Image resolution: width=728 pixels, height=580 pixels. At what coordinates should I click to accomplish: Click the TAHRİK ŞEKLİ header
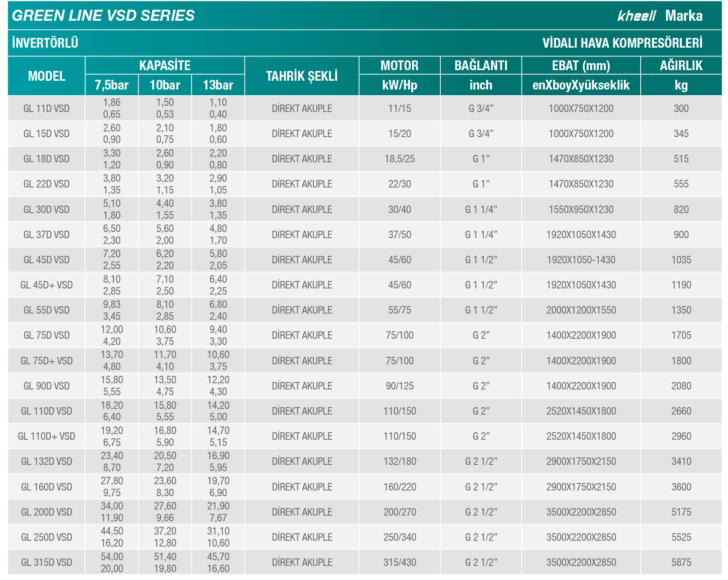click(302, 76)
